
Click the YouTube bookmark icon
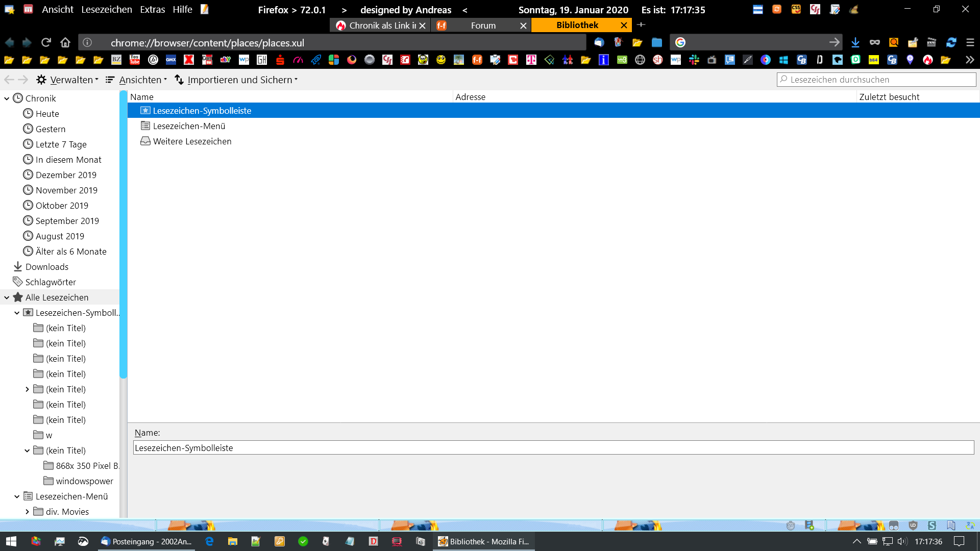pos(135,60)
